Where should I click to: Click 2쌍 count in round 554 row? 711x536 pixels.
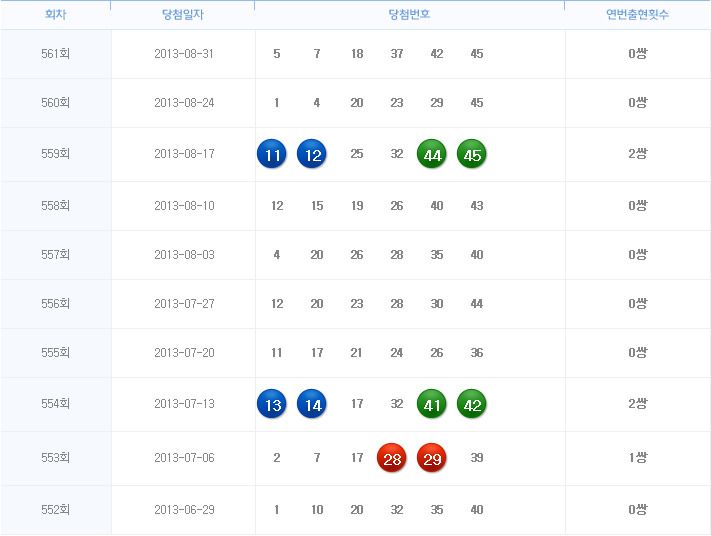click(x=638, y=403)
